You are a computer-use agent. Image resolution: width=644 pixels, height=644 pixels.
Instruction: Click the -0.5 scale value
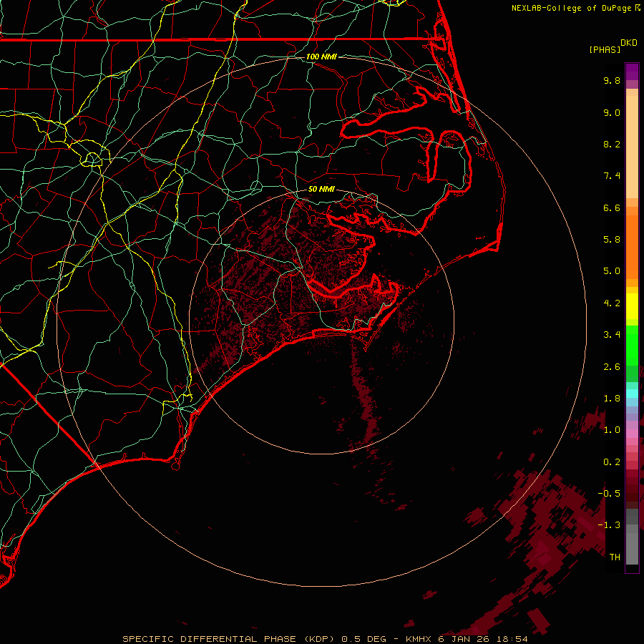click(x=609, y=494)
